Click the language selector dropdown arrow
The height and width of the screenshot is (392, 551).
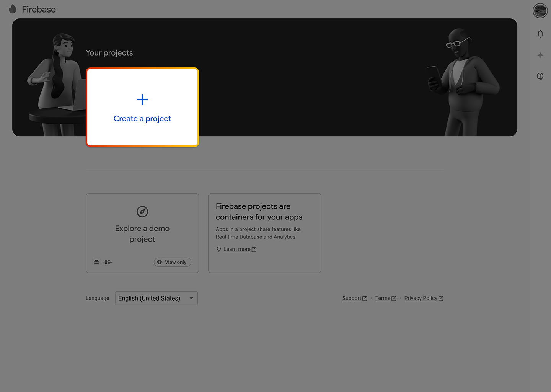point(191,298)
